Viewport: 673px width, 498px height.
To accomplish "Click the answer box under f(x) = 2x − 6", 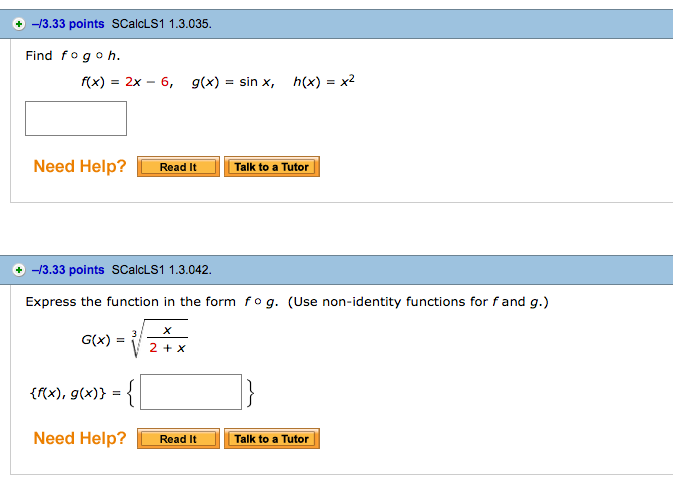I will [x=76, y=118].
